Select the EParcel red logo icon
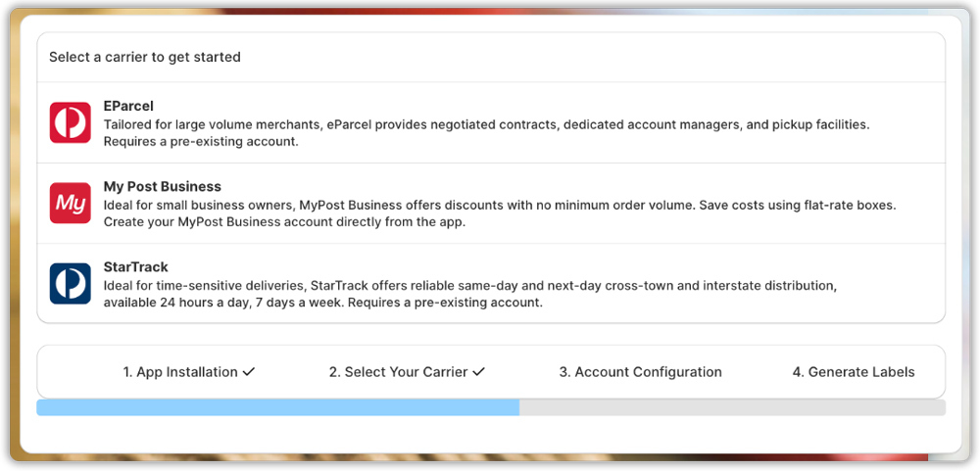This screenshot has height=471, width=980. coord(70,122)
